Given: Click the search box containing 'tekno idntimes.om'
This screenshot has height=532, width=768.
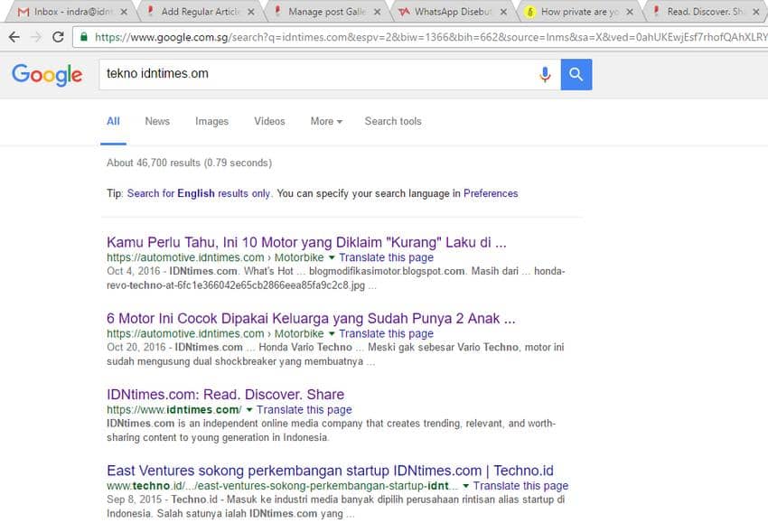Looking at the screenshot, I should coord(316,74).
